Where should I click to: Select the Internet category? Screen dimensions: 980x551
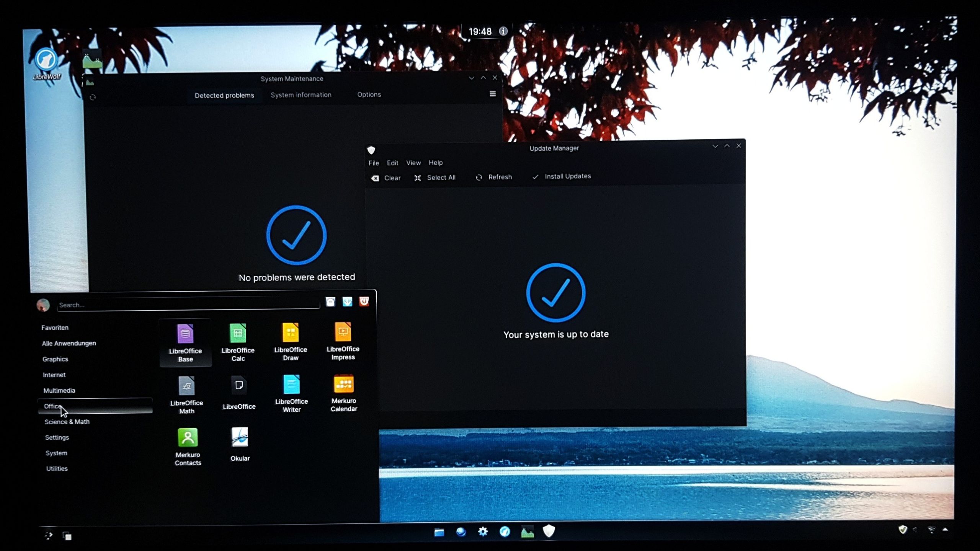[x=54, y=375]
